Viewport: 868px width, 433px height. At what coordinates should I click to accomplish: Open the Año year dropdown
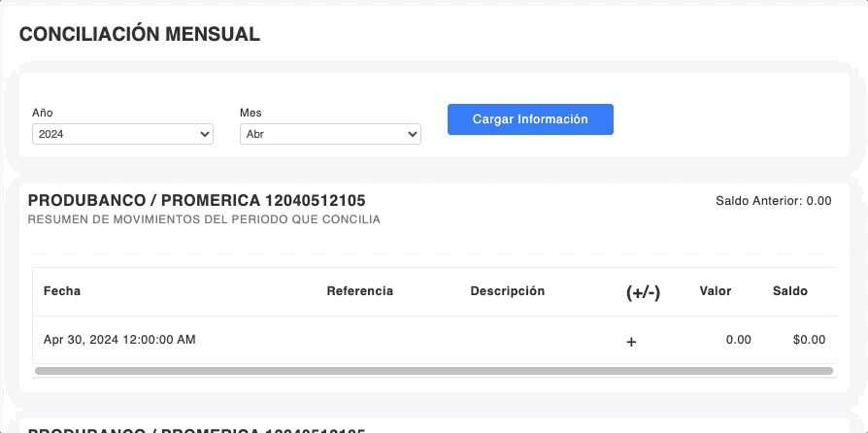coord(122,134)
